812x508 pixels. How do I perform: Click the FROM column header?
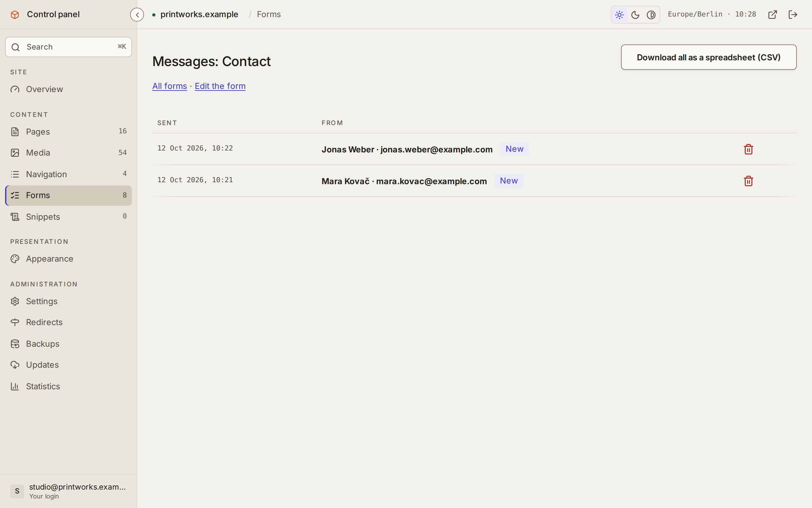point(332,123)
